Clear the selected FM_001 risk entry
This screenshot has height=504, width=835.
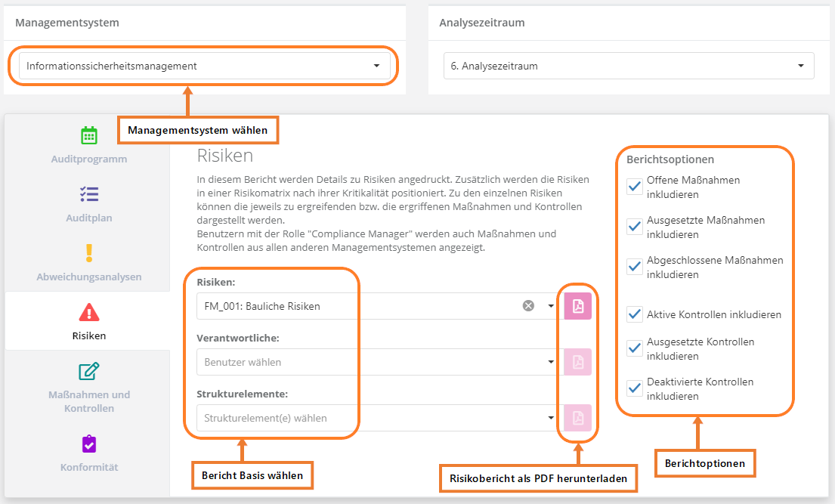[x=528, y=306]
